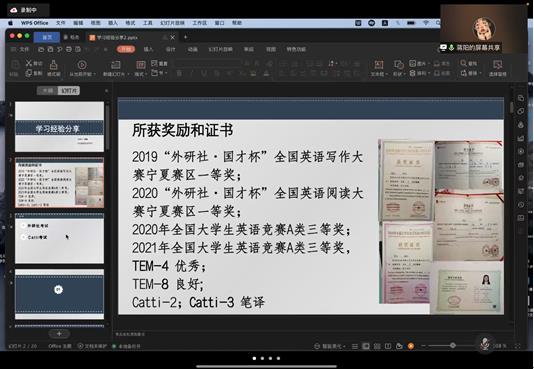Image resolution: width=534 pixels, height=369 pixels.
Task: Switch panel to Slides view toggle
Action: pyautogui.click(x=69, y=91)
